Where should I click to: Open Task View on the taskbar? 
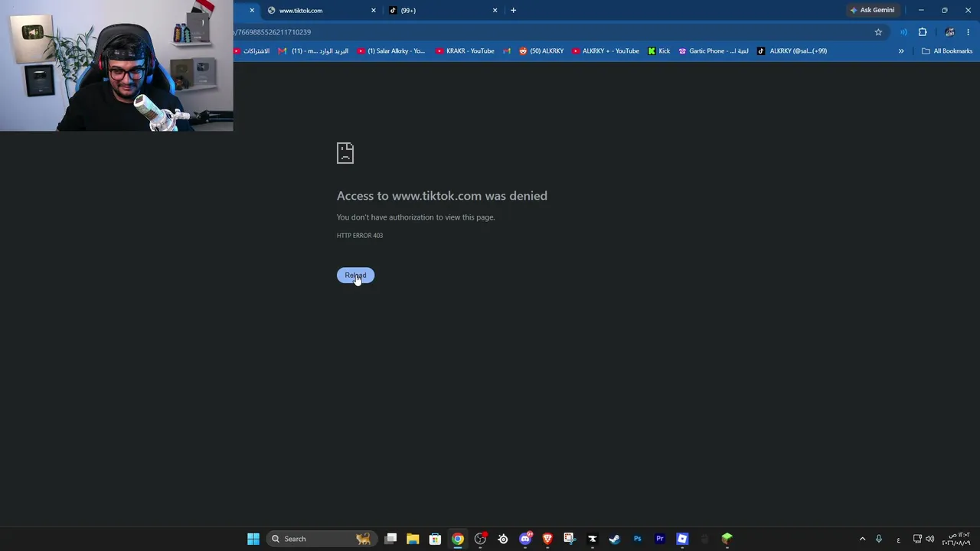pyautogui.click(x=390, y=539)
